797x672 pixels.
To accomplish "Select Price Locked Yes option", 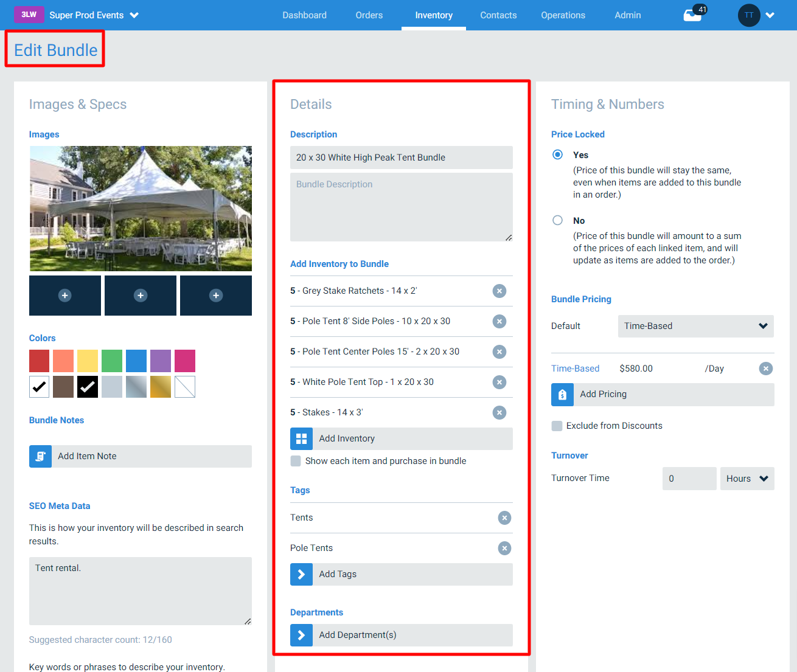I will point(557,154).
